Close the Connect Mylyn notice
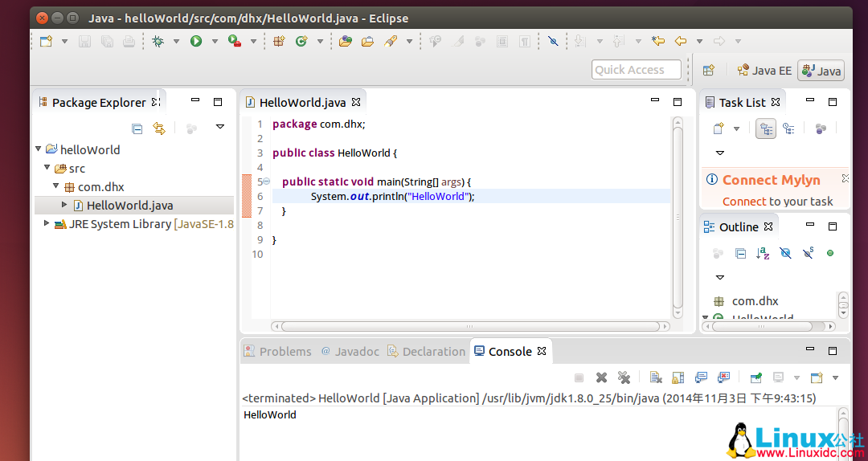The image size is (868, 461). point(845,177)
